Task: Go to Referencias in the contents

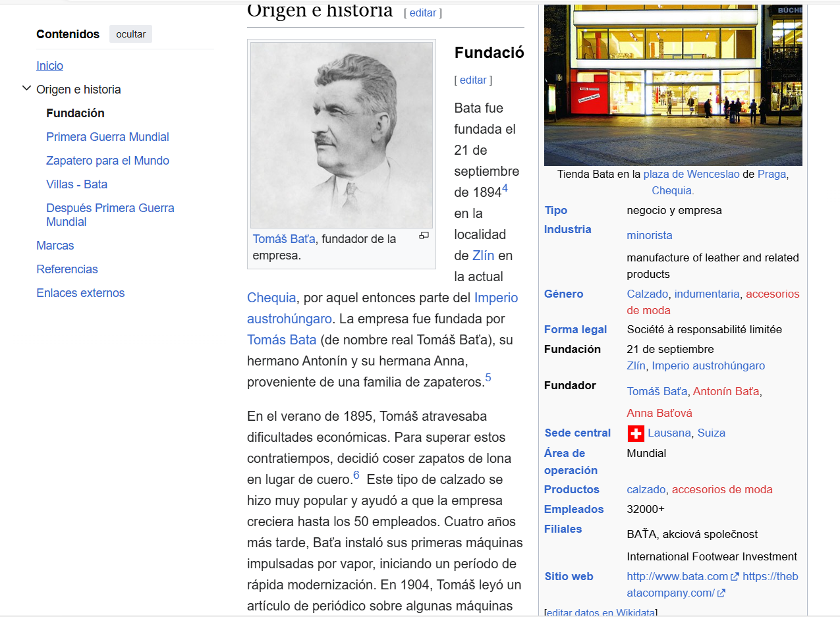Action: [x=67, y=269]
